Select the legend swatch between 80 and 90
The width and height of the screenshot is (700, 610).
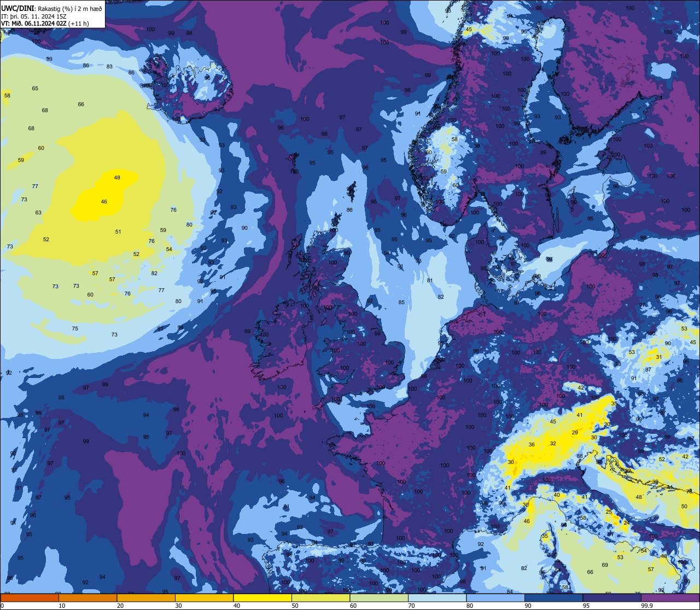tap(495, 598)
